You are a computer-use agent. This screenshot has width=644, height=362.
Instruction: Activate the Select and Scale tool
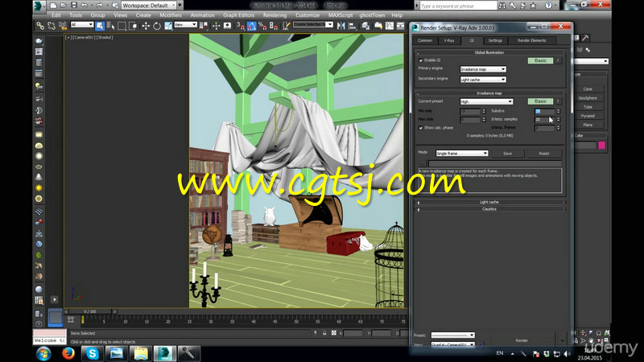tap(168, 26)
